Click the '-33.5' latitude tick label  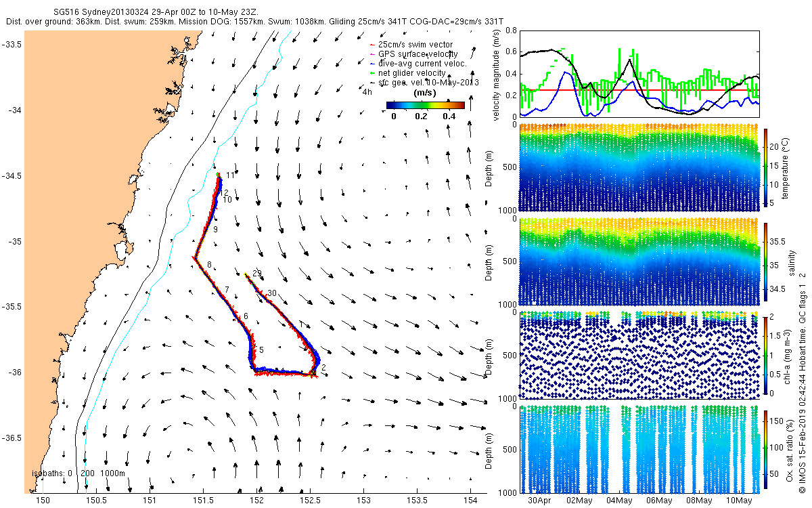11,45
